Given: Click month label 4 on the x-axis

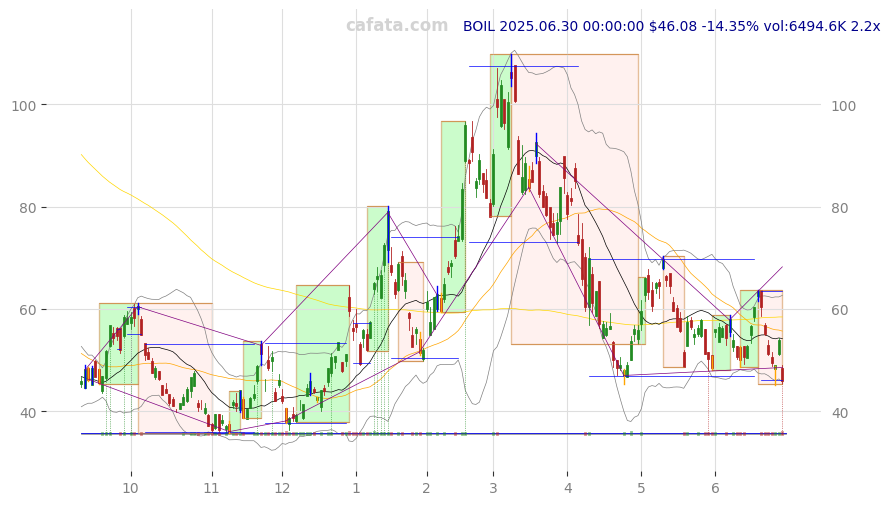Looking at the screenshot, I should pos(568,488).
